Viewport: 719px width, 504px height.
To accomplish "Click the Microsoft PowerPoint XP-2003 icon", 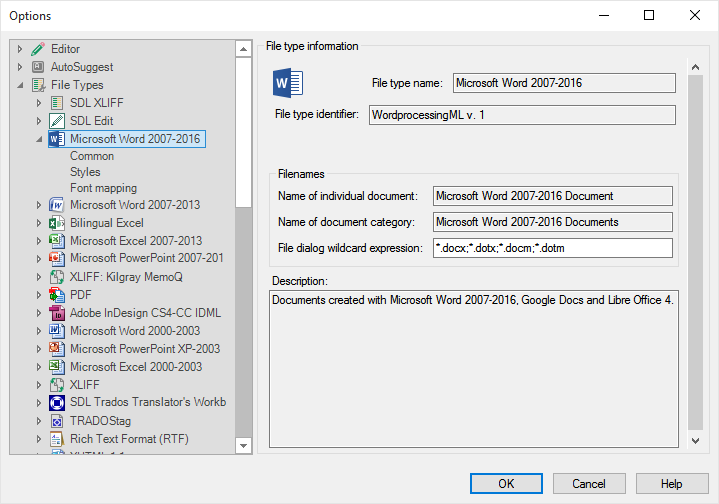I will coord(56,349).
